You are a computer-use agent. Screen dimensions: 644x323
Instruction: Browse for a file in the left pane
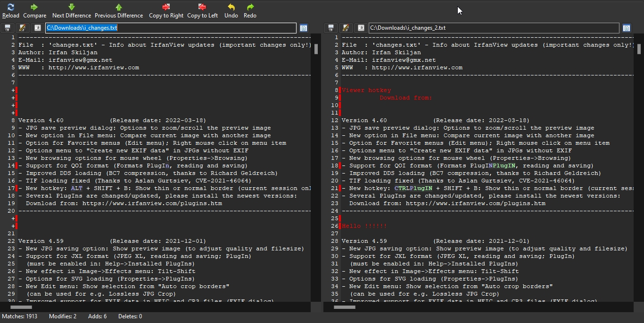[x=304, y=28]
